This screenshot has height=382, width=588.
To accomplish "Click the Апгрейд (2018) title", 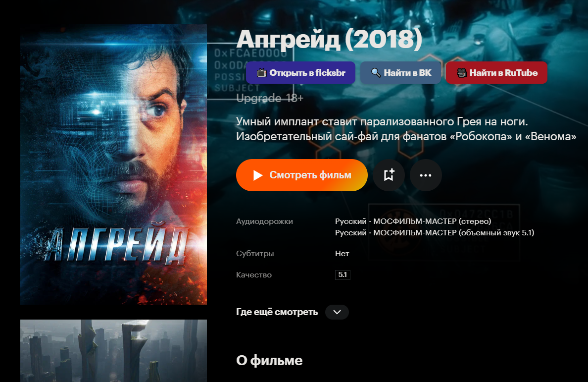I will [329, 39].
